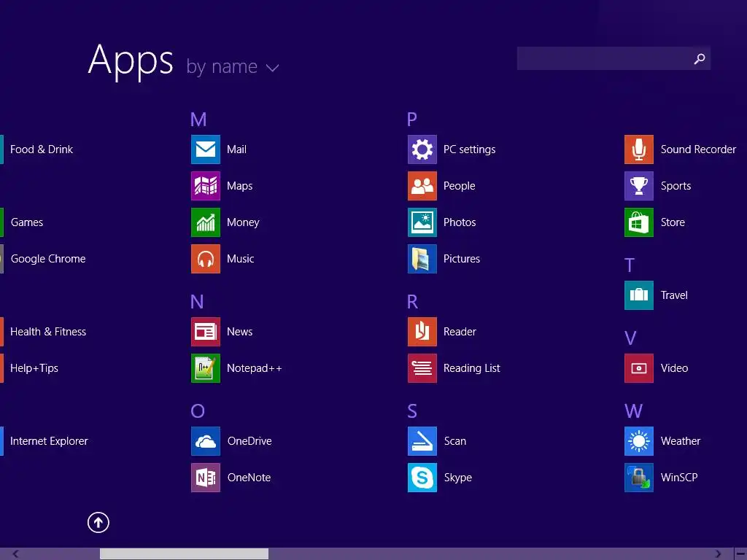Viewport: 747px width, 560px height.
Task: Open the Mail app icon
Action: pos(206,149)
